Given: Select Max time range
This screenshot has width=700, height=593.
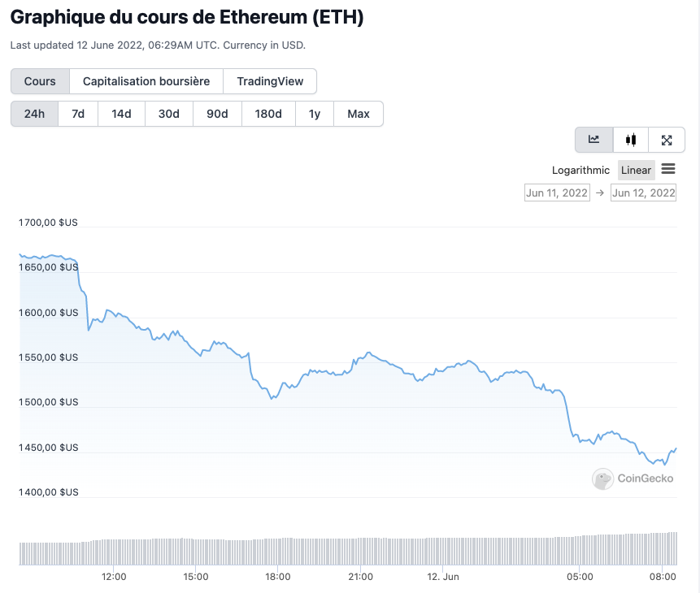Looking at the screenshot, I should point(359,114).
